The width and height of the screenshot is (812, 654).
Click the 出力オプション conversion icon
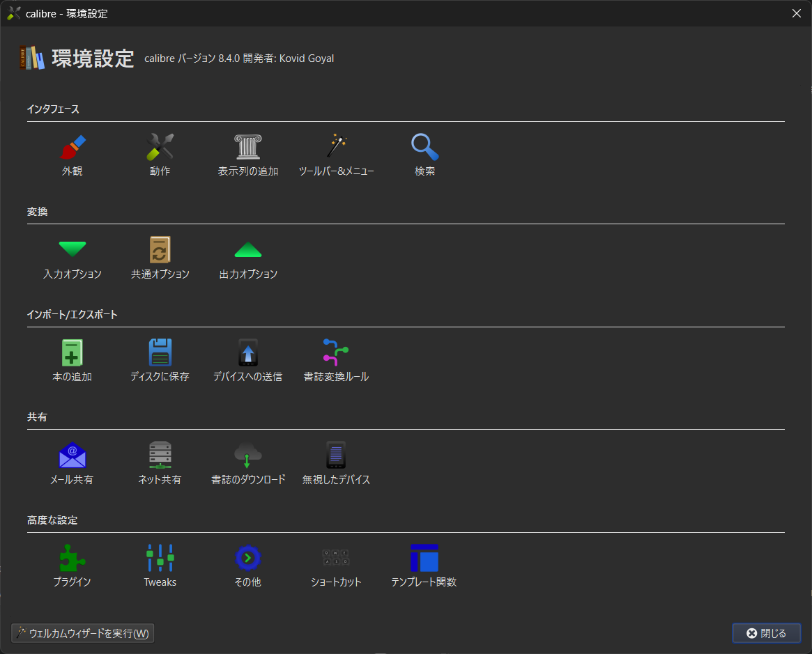248,256
